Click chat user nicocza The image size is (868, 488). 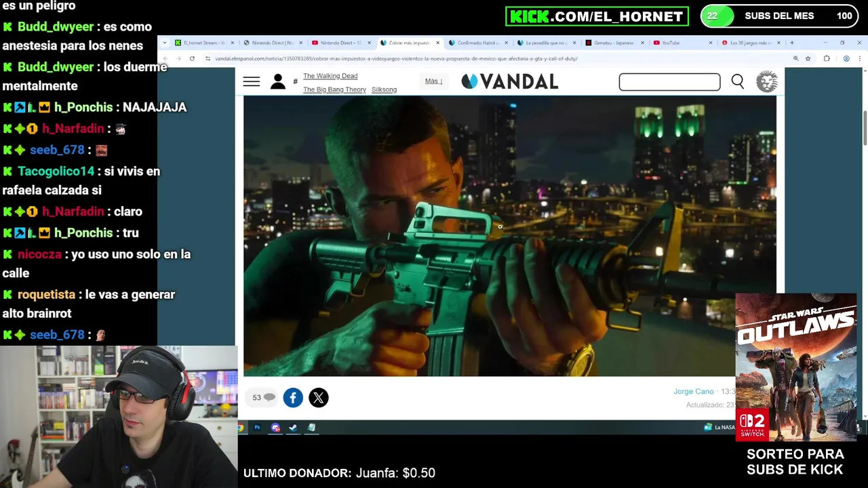click(x=39, y=254)
